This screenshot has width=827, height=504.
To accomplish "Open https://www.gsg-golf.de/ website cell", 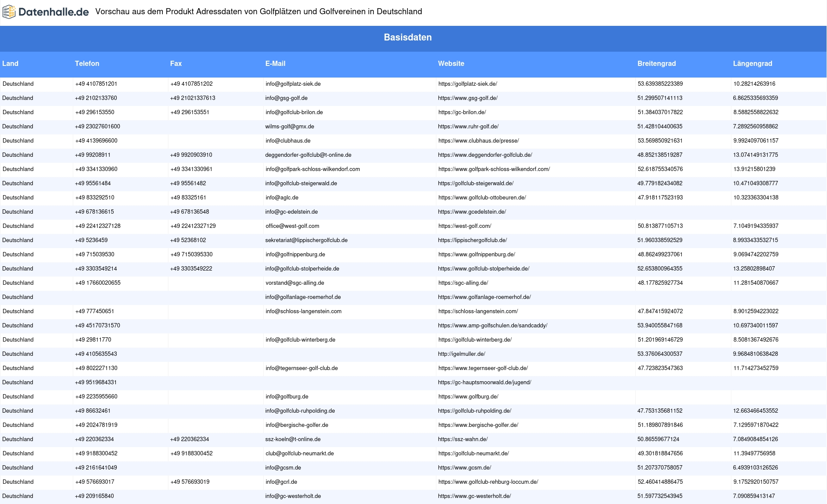I will (x=468, y=98).
